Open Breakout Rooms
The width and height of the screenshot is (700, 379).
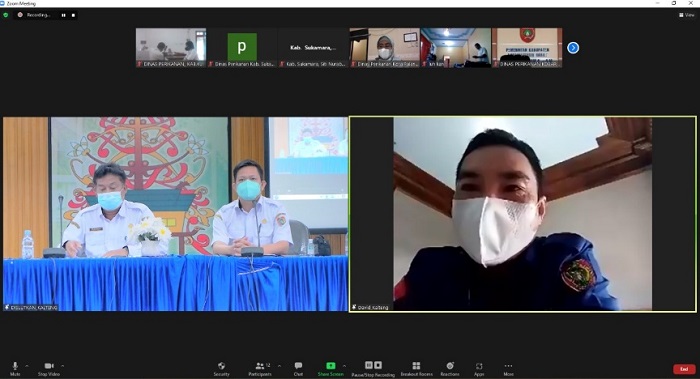(x=417, y=369)
